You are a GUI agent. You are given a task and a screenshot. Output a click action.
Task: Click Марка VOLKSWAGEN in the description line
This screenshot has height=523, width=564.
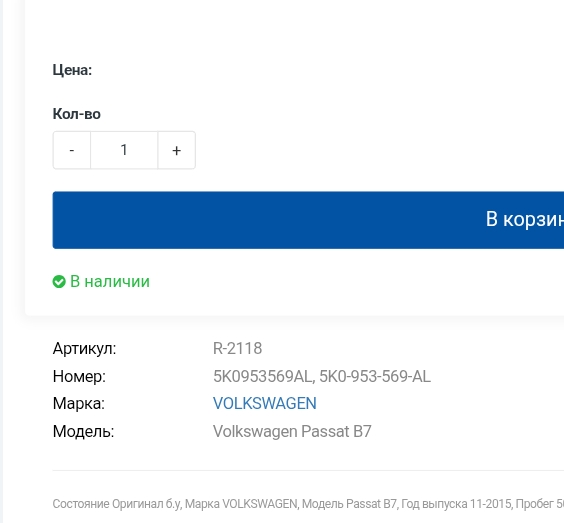[241, 504]
